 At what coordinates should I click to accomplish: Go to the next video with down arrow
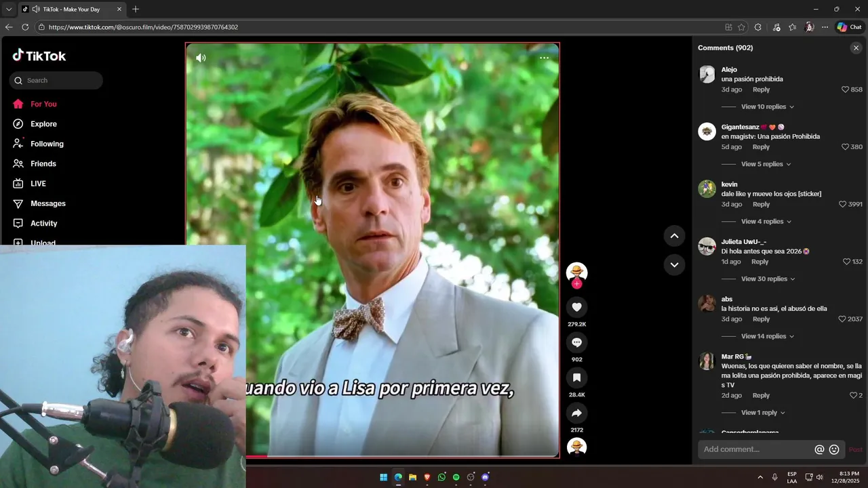(674, 264)
